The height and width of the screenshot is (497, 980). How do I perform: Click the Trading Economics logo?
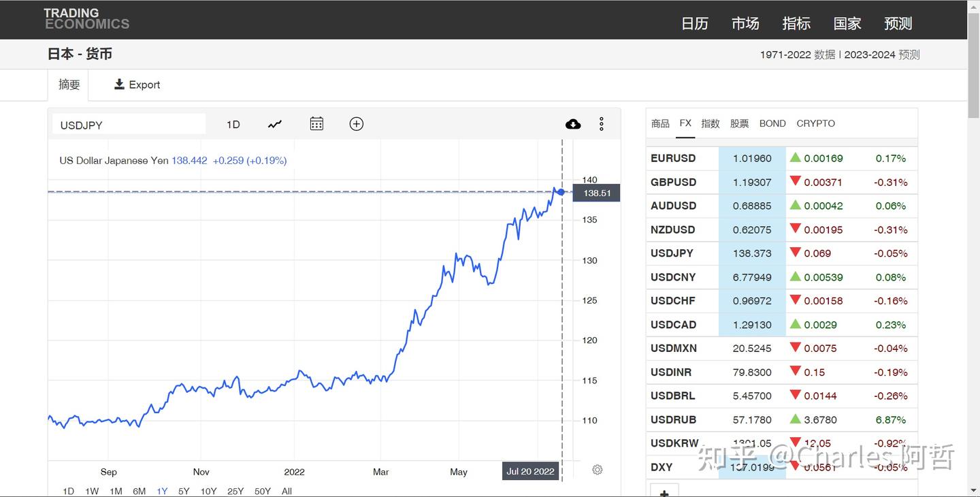tap(86, 19)
